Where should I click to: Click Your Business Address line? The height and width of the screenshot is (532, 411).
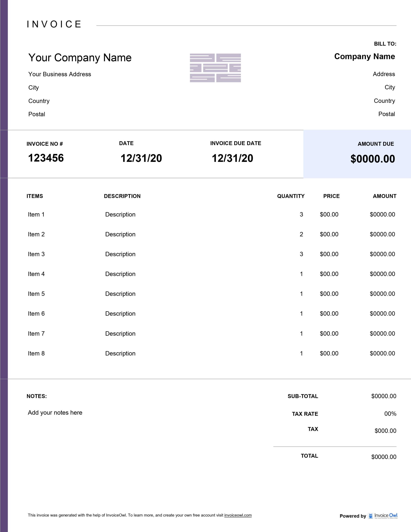59,74
